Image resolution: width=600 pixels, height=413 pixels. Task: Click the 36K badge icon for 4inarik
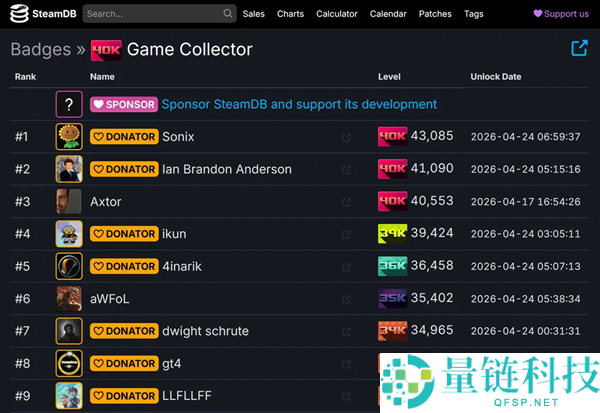click(392, 266)
